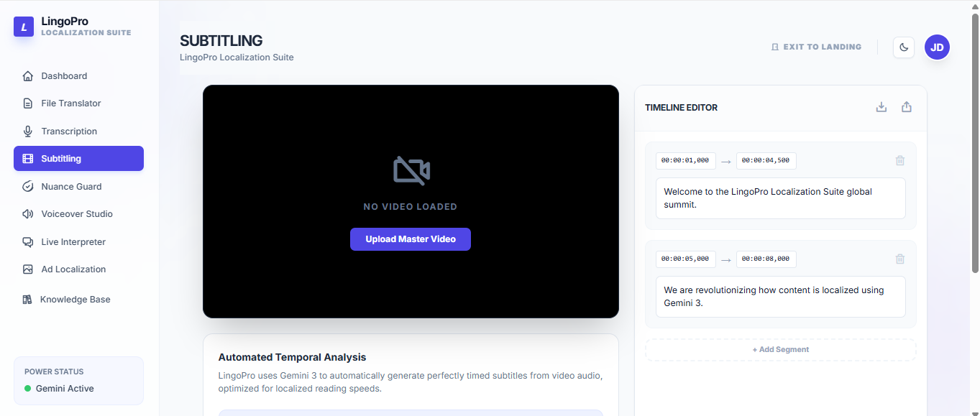Click the LingoPro logo icon
The image size is (980, 416).
coord(24,27)
